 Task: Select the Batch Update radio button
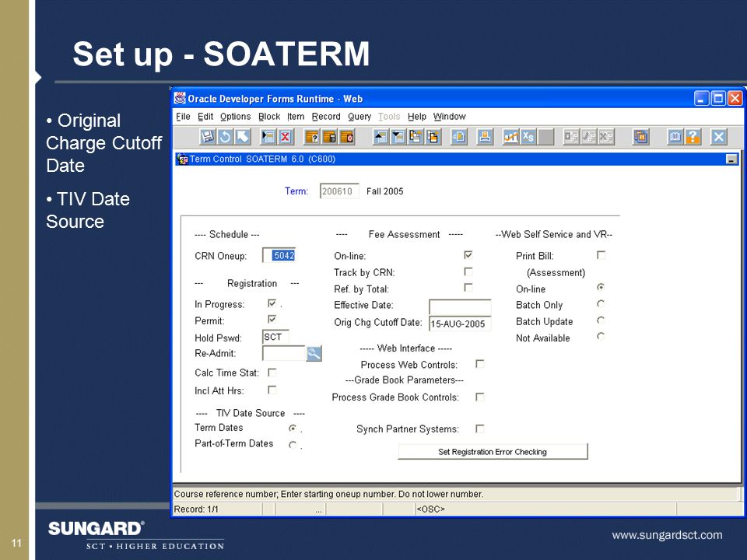(601, 320)
